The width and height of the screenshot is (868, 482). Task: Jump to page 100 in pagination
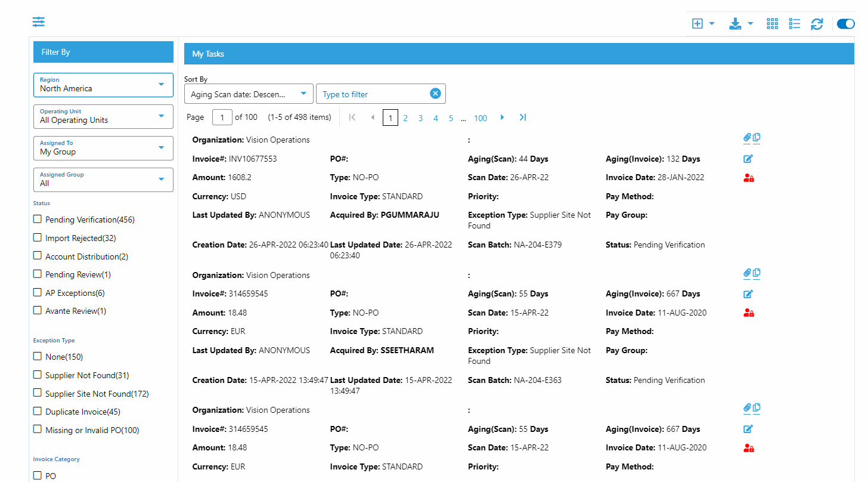[480, 118]
